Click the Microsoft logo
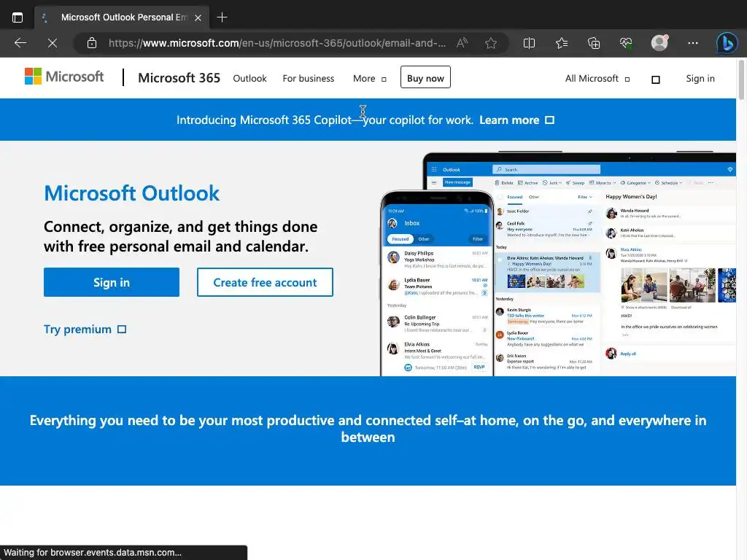The height and width of the screenshot is (560, 747). pyautogui.click(x=64, y=76)
